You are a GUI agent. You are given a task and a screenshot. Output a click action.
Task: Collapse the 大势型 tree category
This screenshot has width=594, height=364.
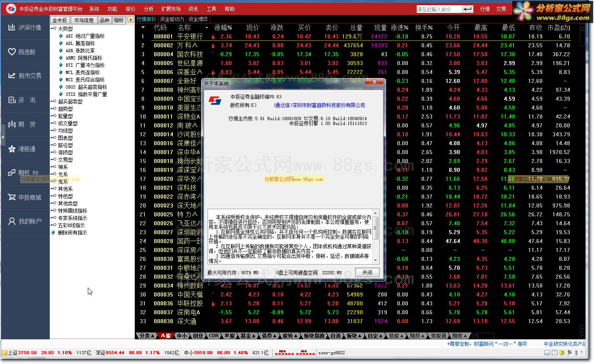tap(53, 29)
